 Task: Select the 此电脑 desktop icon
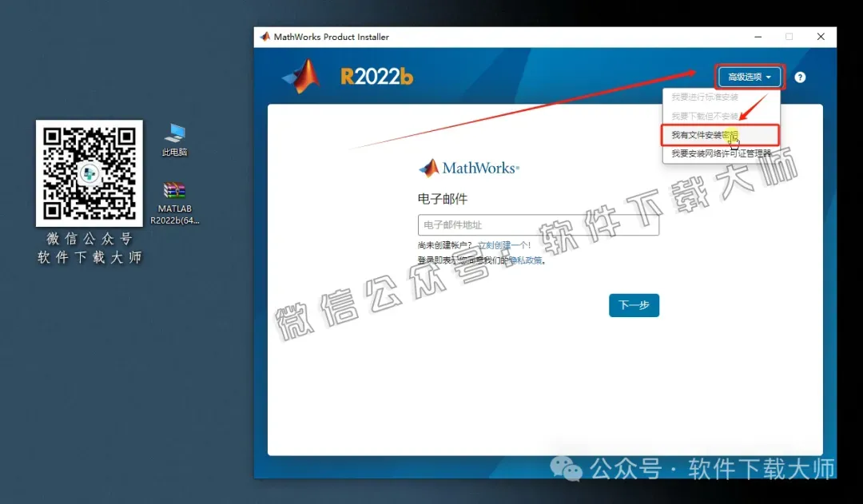point(174,140)
